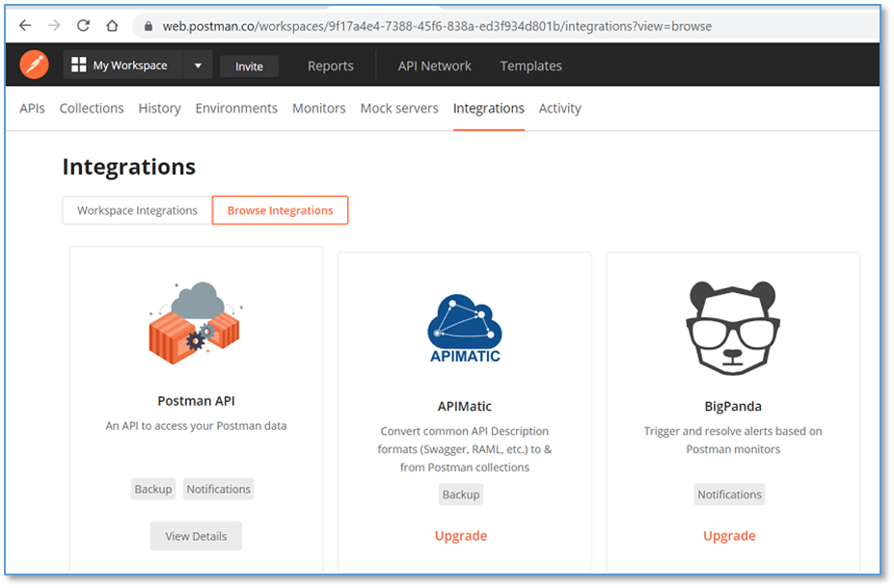894x588 pixels.
Task: Open Templates in the top bar
Action: (530, 67)
